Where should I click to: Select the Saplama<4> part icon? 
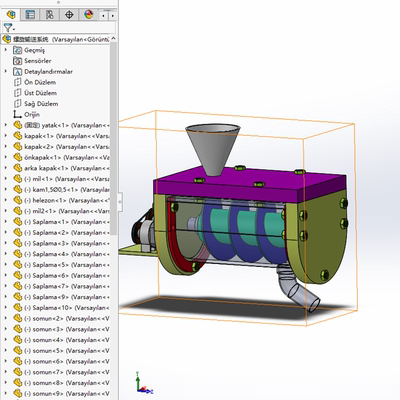pos(18,254)
